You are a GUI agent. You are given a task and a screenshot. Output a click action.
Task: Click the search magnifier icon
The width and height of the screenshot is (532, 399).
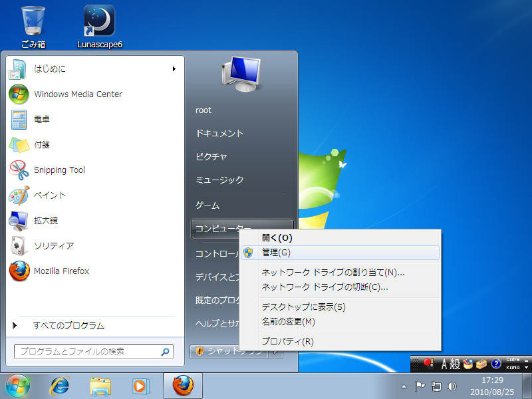pos(165,352)
